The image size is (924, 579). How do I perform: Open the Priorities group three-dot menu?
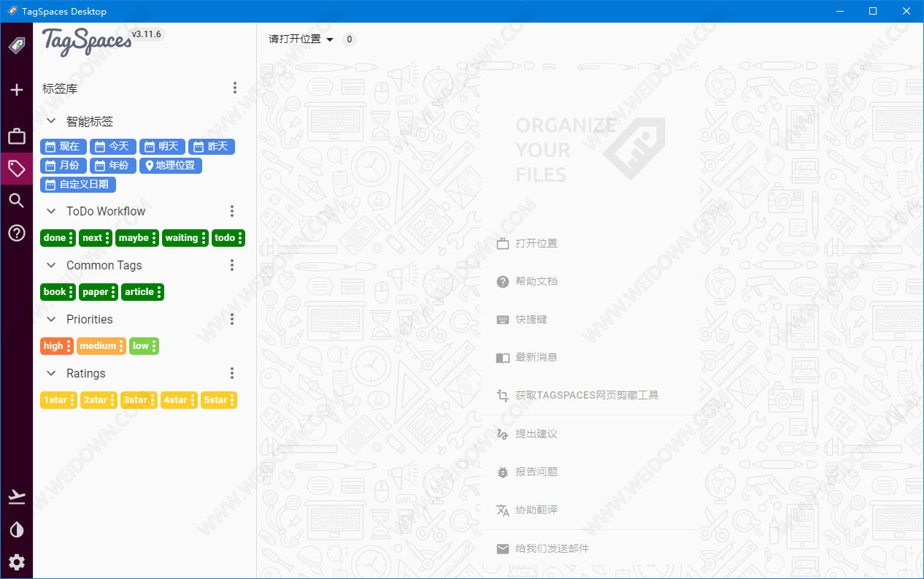click(232, 319)
